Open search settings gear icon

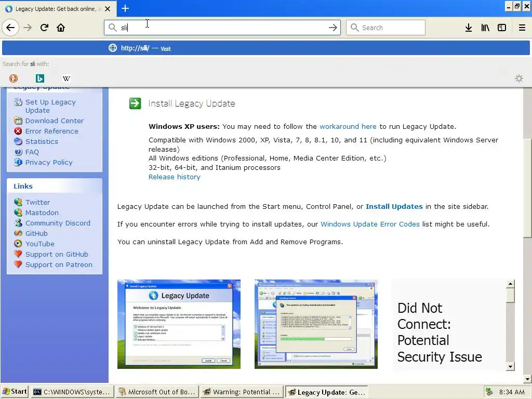click(519, 78)
